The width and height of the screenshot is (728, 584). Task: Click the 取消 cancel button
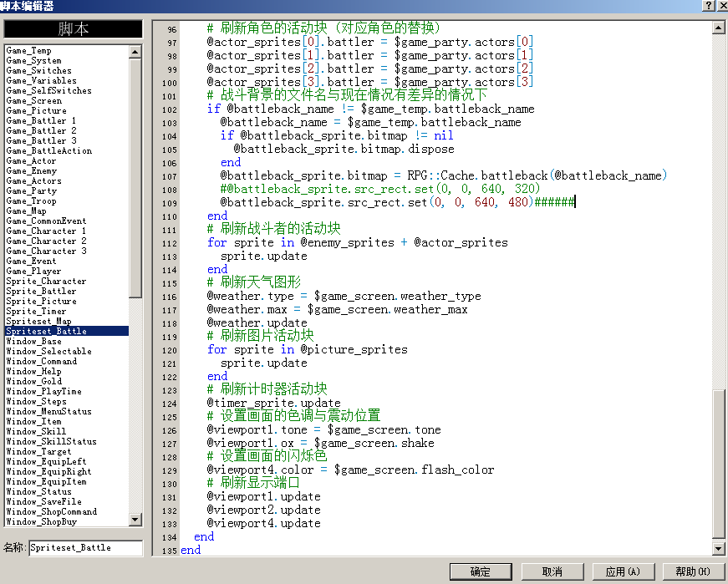[x=552, y=571]
